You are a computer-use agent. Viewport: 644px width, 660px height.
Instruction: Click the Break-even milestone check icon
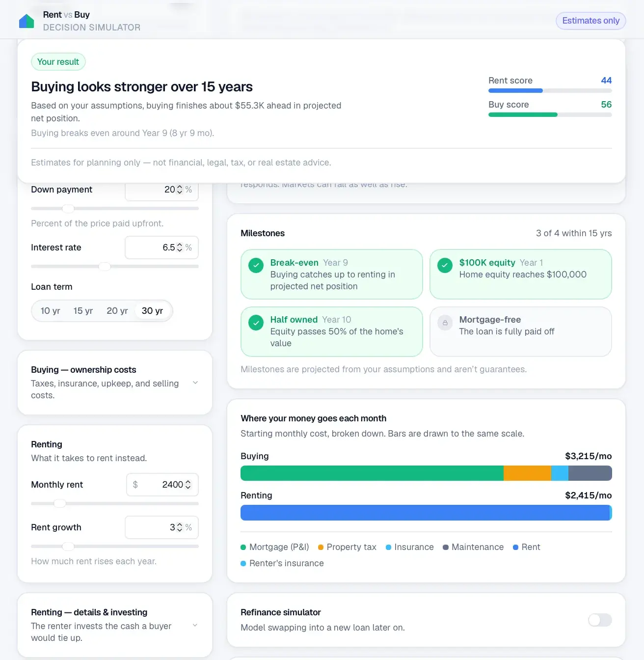pyautogui.click(x=256, y=266)
